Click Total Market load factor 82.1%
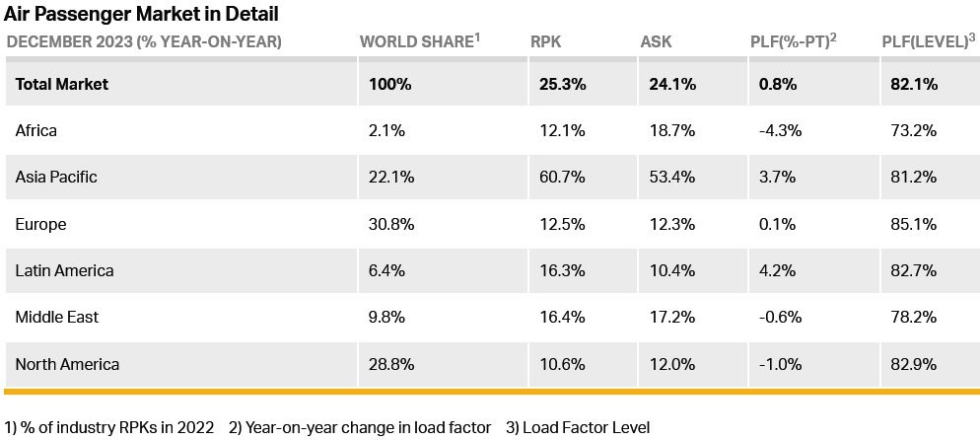This screenshot has width=980, height=440. (914, 84)
